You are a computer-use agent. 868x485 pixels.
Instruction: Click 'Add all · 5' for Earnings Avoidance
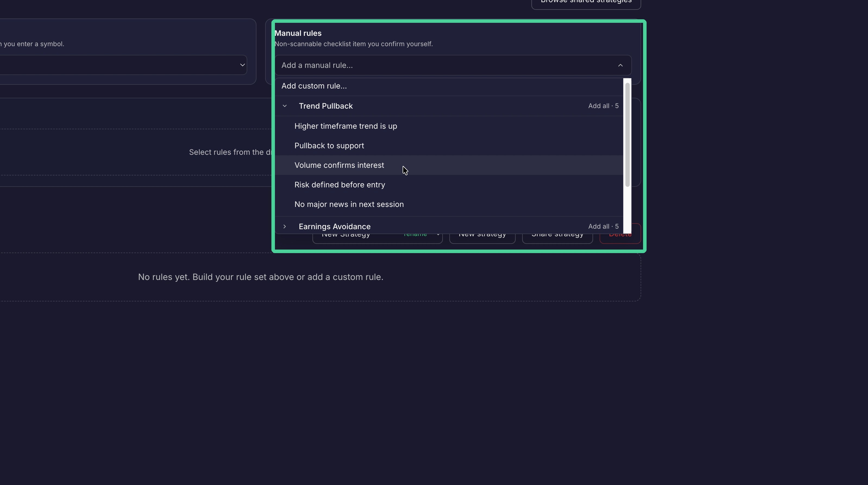point(603,227)
